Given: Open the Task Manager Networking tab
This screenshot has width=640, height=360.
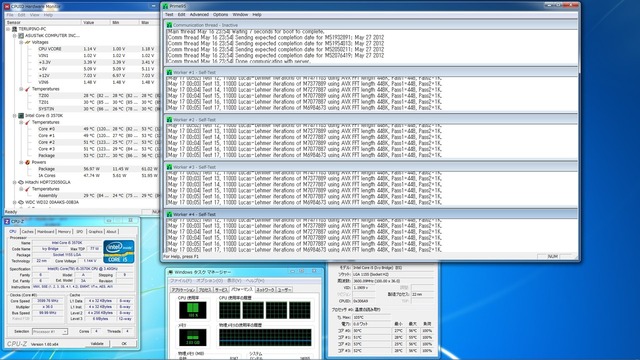Looking at the screenshot, I should [265, 289].
